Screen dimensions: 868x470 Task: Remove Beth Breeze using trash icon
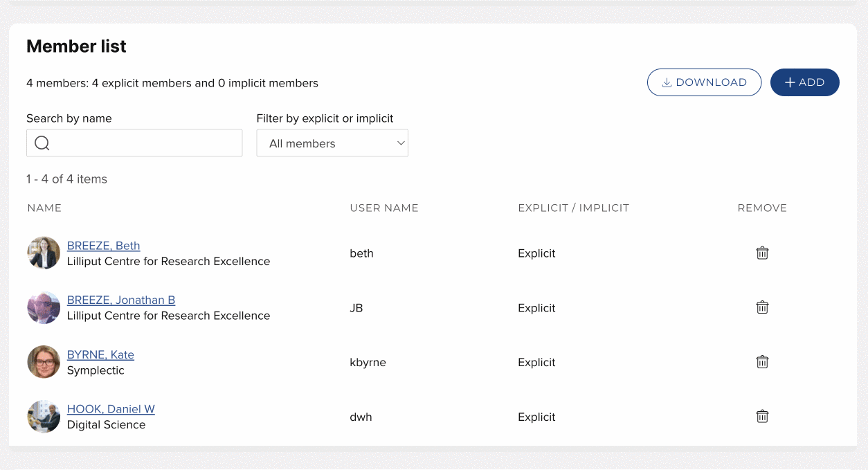click(762, 253)
